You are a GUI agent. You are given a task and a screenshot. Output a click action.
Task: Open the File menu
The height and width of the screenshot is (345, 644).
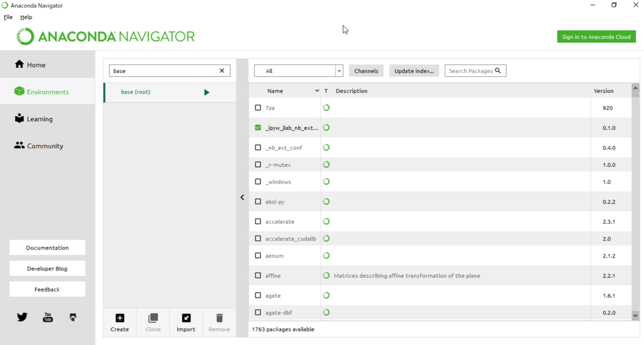click(x=8, y=17)
